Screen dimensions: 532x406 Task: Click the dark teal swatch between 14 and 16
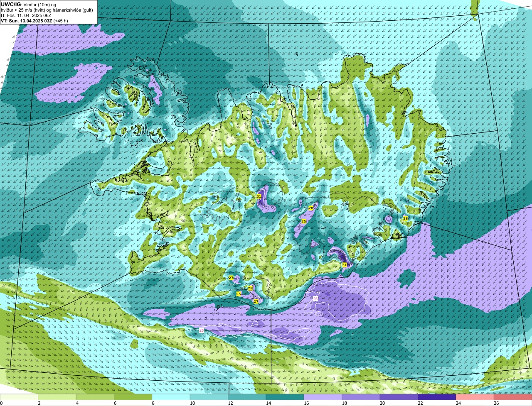[x=286, y=397]
